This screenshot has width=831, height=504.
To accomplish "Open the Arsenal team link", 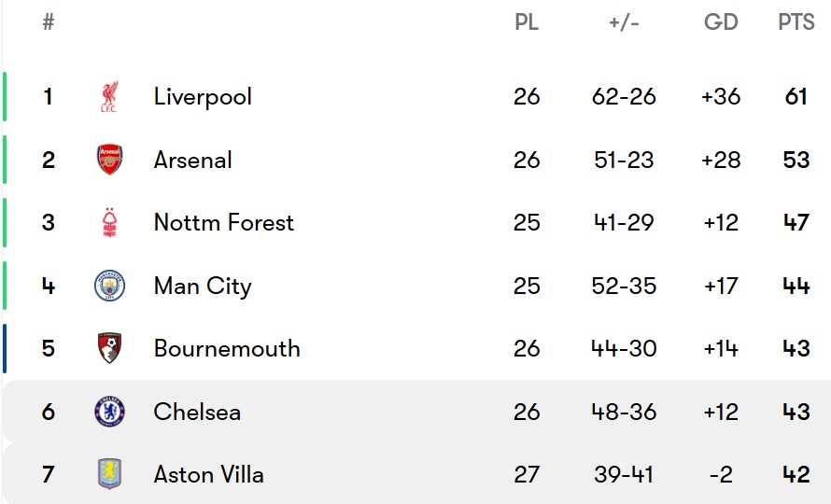I will tap(193, 160).
